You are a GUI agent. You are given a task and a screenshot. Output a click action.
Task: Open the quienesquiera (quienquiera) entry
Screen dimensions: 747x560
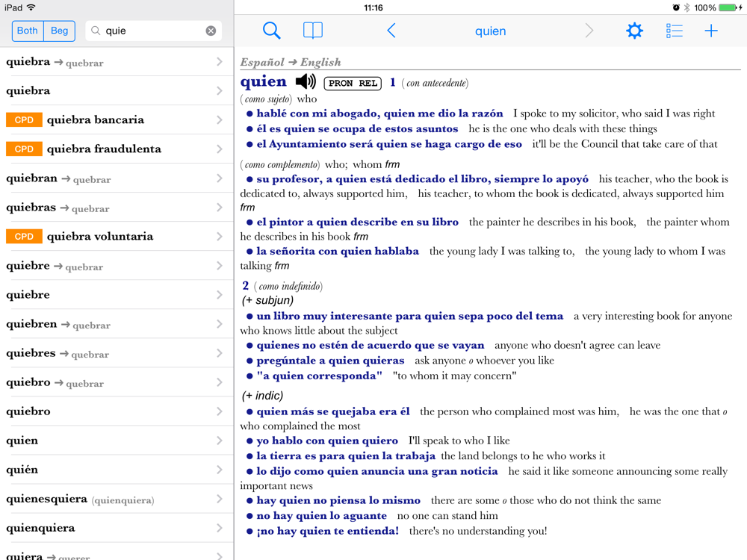coord(117,499)
